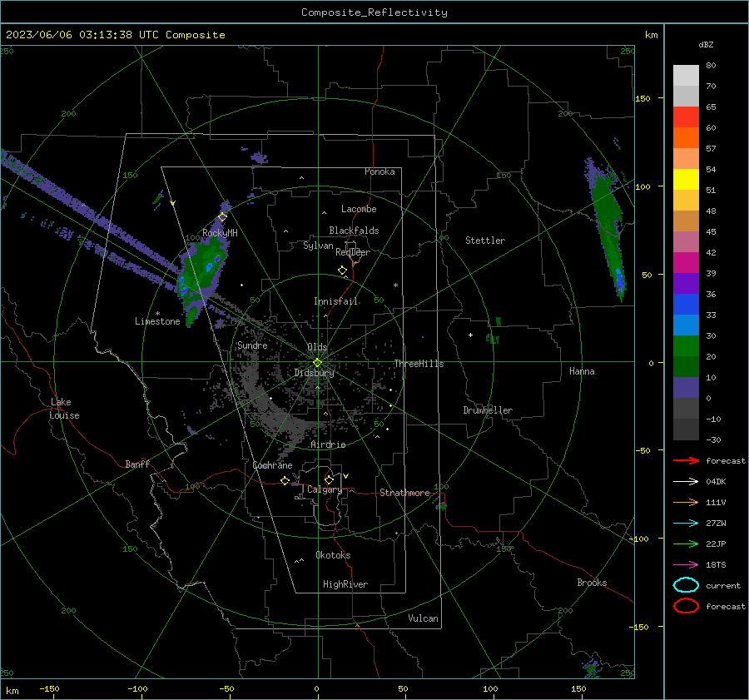The width and height of the screenshot is (749, 700).
Task: Click the RedDeer city label
Action: pos(353,252)
